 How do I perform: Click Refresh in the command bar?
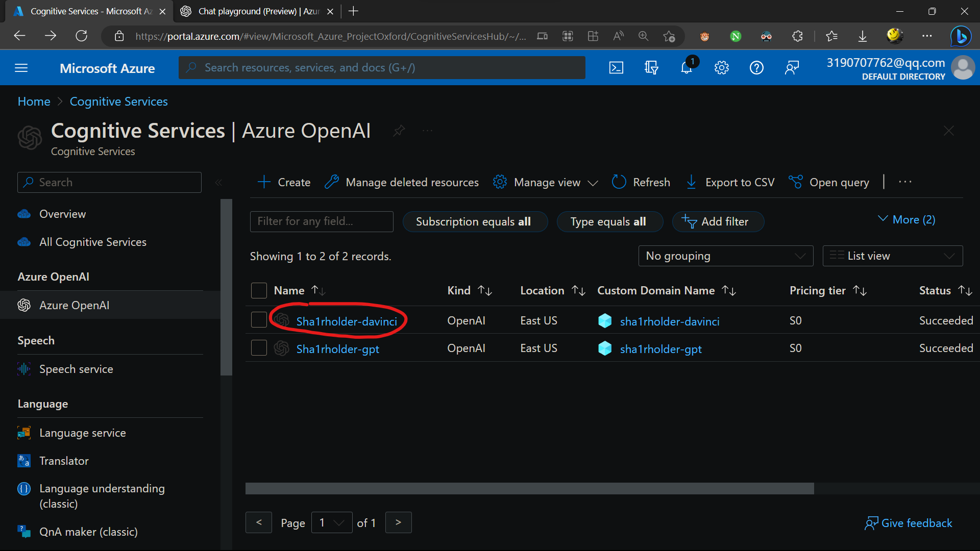pyautogui.click(x=641, y=182)
